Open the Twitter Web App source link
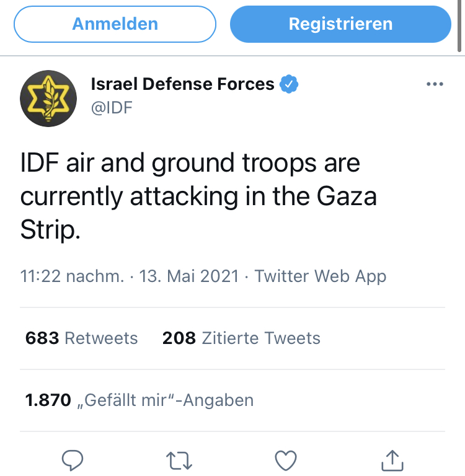Image resolution: width=465 pixels, height=476 pixels. [321, 276]
